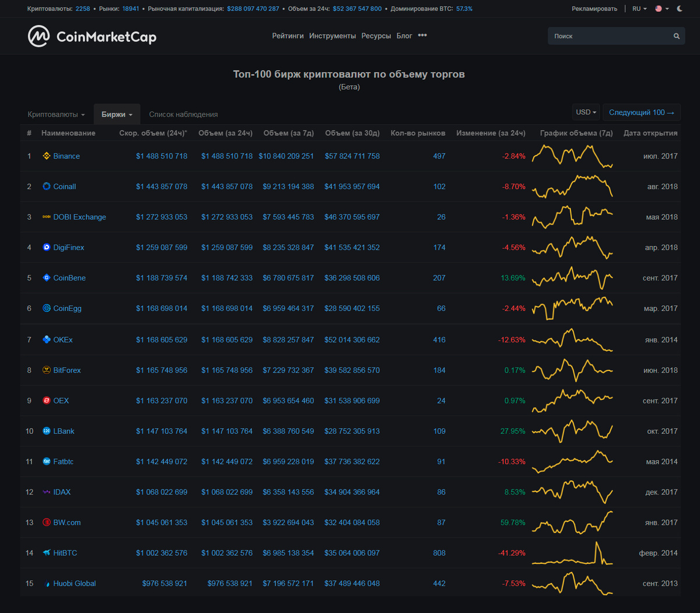Viewport: 700px width, 613px height.
Task: Open the US flag currency selector
Action: [661, 9]
